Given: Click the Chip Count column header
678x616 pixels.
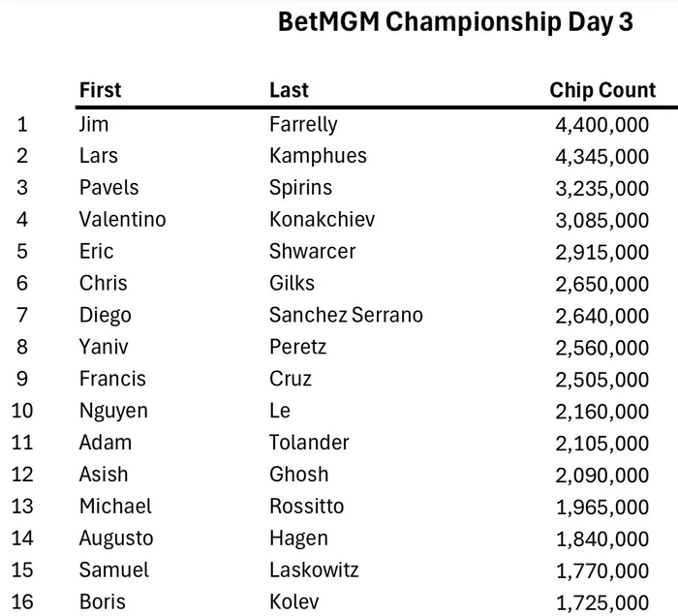Looking at the screenshot, I should (x=602, y=90).
